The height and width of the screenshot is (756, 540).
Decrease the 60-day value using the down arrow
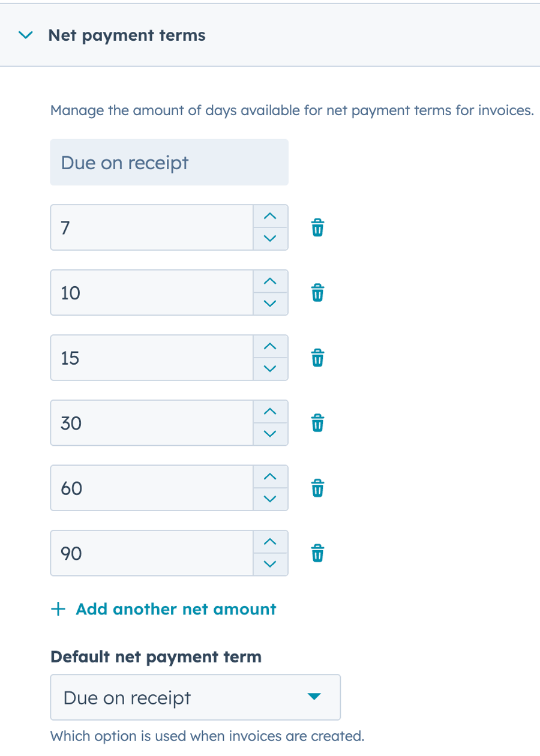coord(270,499)
